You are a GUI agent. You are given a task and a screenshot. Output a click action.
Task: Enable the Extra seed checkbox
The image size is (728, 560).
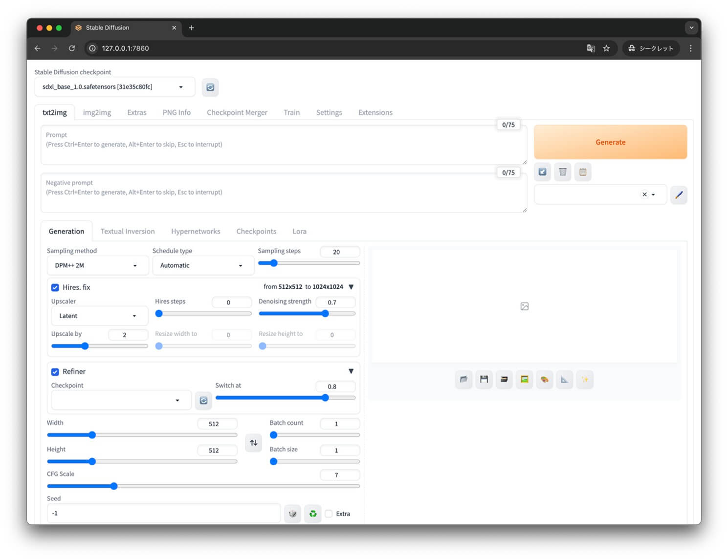click(329, 514)
